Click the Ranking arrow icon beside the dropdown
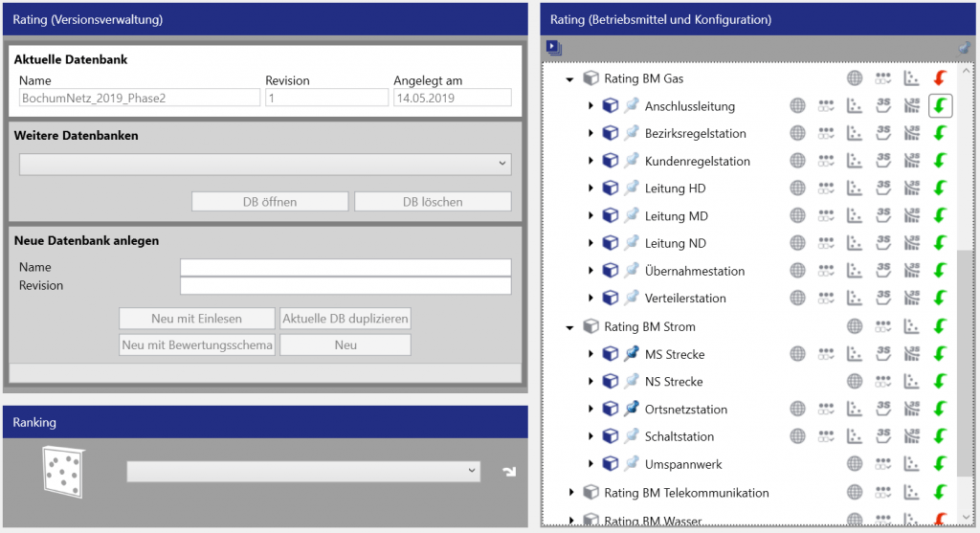The width and height of the screenshot is (980, 533). (508, 471)
